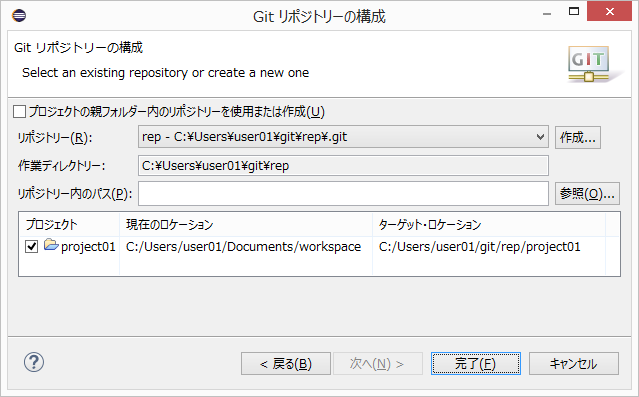This screenshot has height=397, width=639.
Task: Click the キャンセル button
Action: pyautogui.click(x=574, y=364)
